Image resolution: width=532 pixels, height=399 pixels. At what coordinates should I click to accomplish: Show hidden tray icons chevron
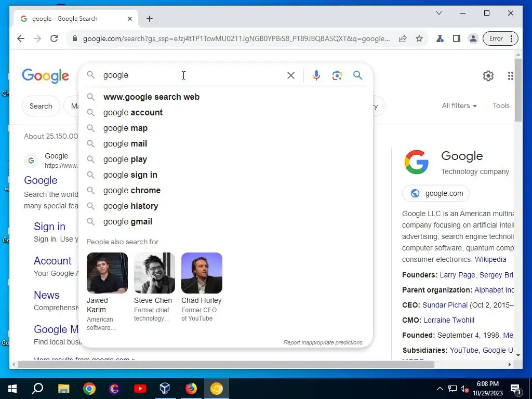pos(440,389)
